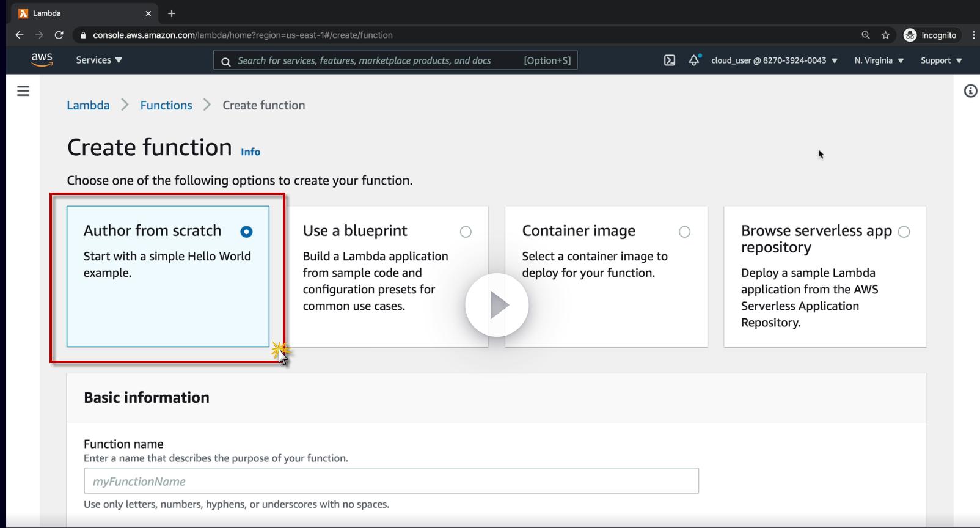
Task: Select the Container image radio option
Action: coord(684,232)
